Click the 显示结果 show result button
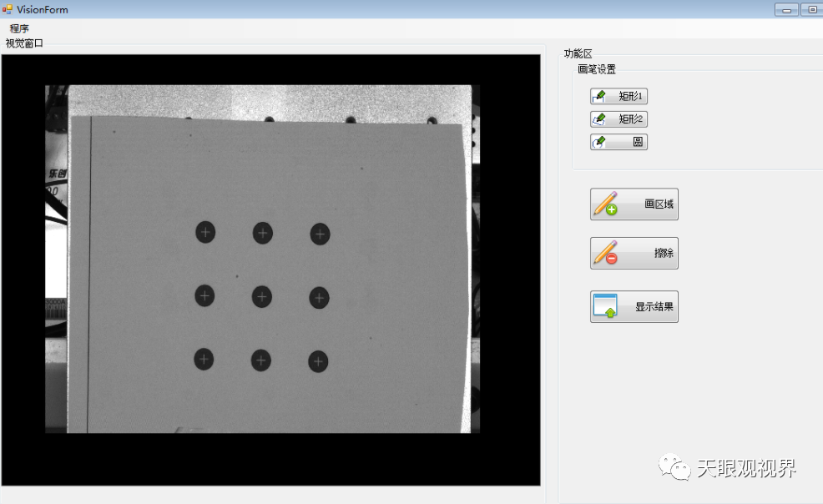 coord(634,306)
